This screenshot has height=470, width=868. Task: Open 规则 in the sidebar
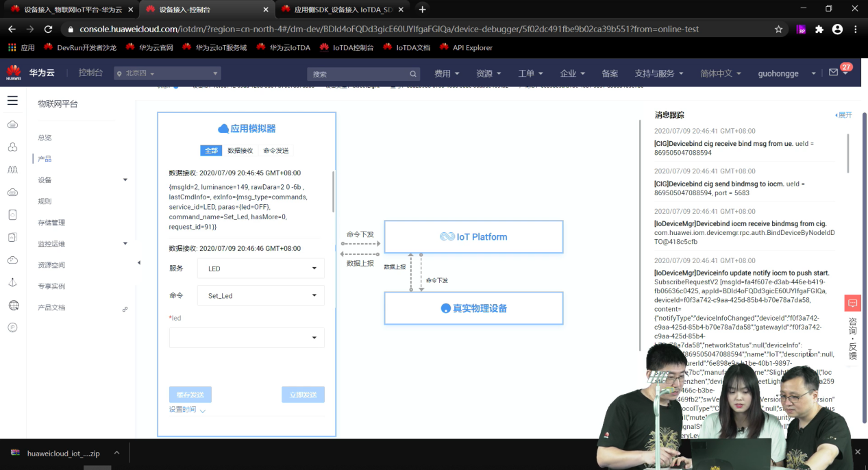(x=45, y=201)
